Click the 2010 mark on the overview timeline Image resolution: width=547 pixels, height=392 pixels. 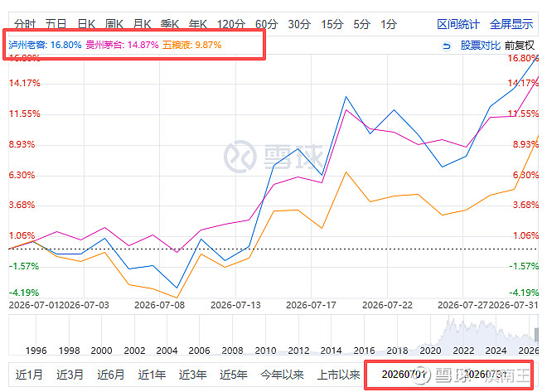[x=265, y=351]
